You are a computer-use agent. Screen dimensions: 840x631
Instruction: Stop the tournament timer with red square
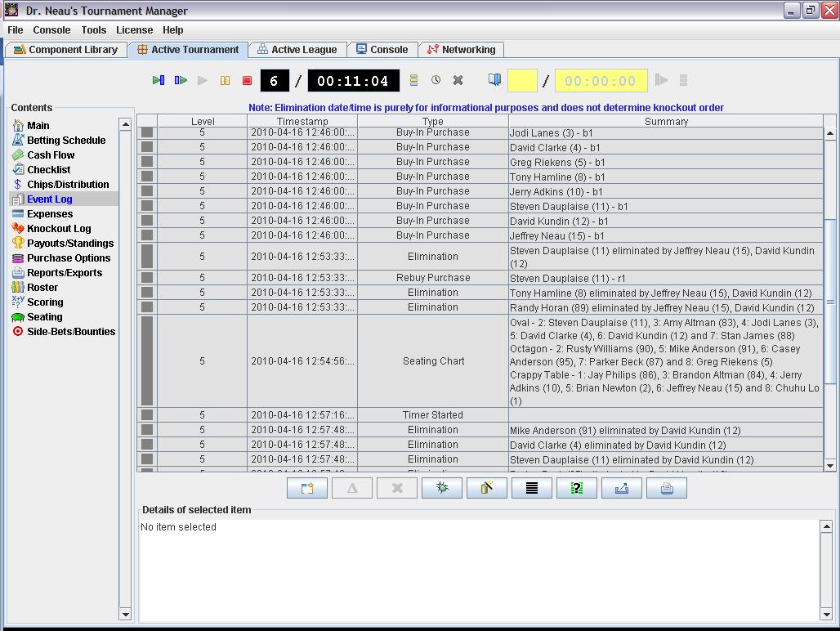247,80
